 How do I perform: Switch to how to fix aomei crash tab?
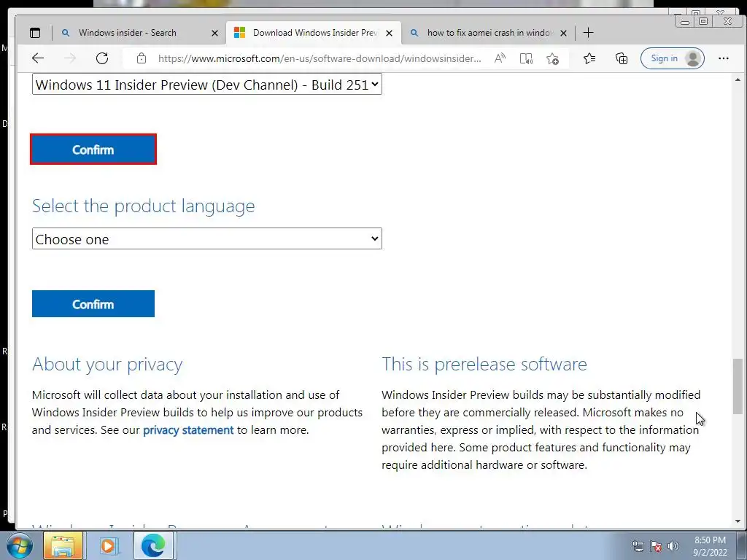[x=488, y=33]
